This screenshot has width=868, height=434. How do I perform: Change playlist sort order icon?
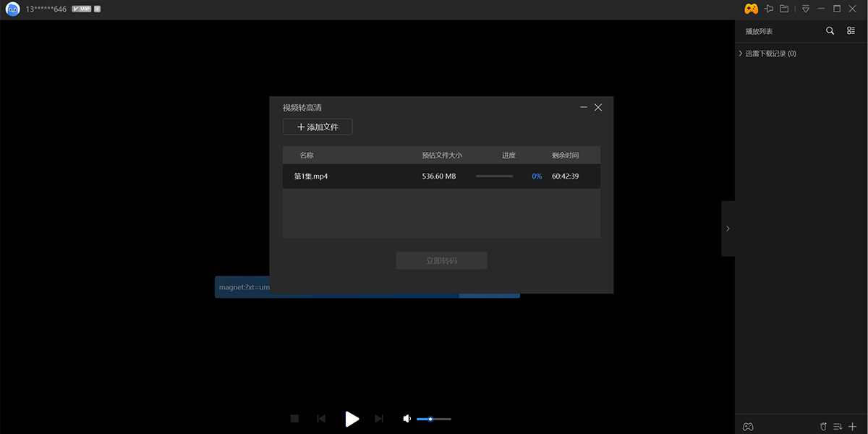tap(838, 426)
